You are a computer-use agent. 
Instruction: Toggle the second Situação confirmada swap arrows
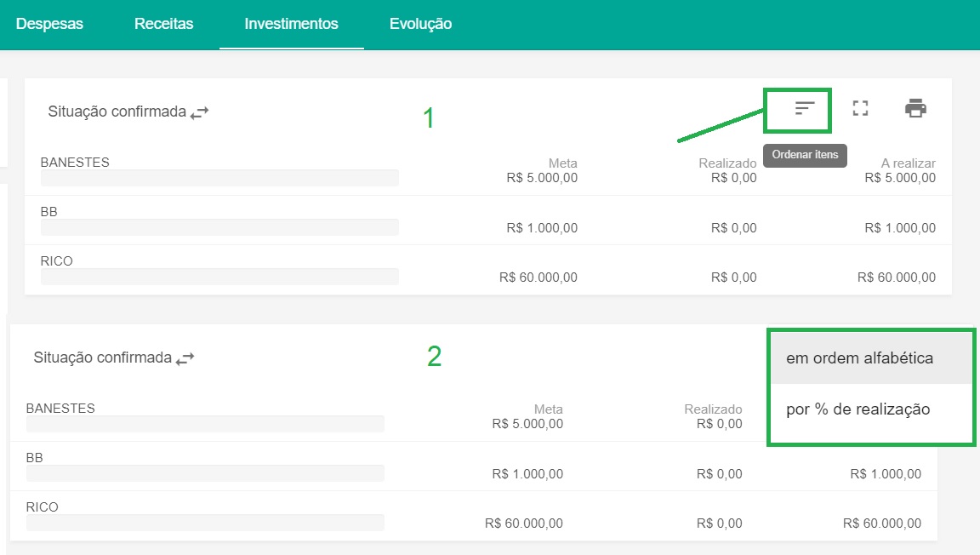185,359
